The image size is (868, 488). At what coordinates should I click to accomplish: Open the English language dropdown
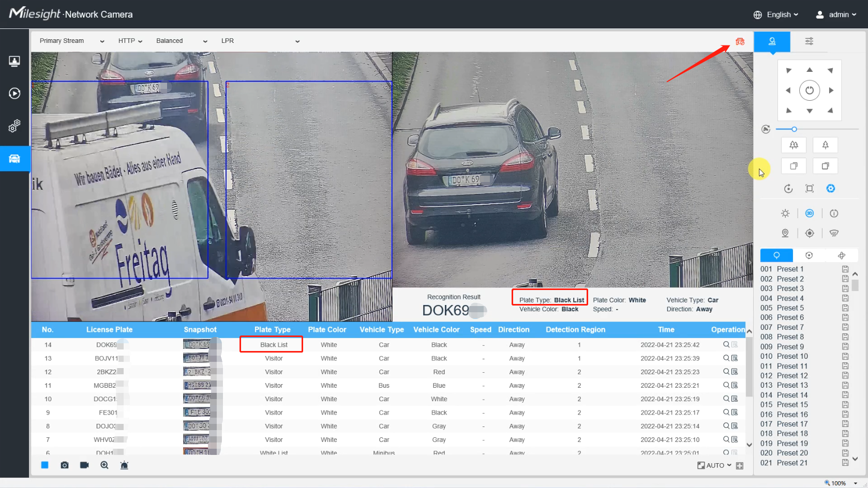776,14
